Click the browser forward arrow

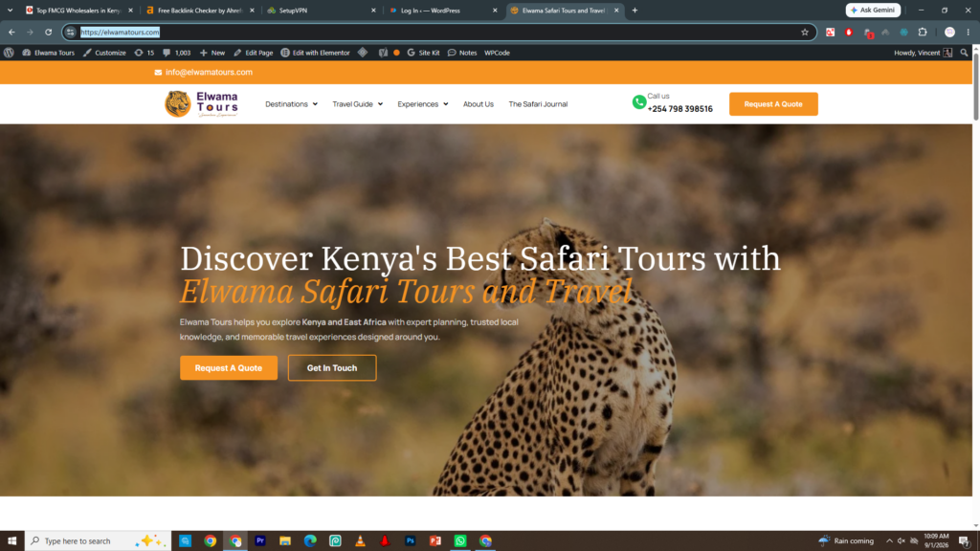30,32
